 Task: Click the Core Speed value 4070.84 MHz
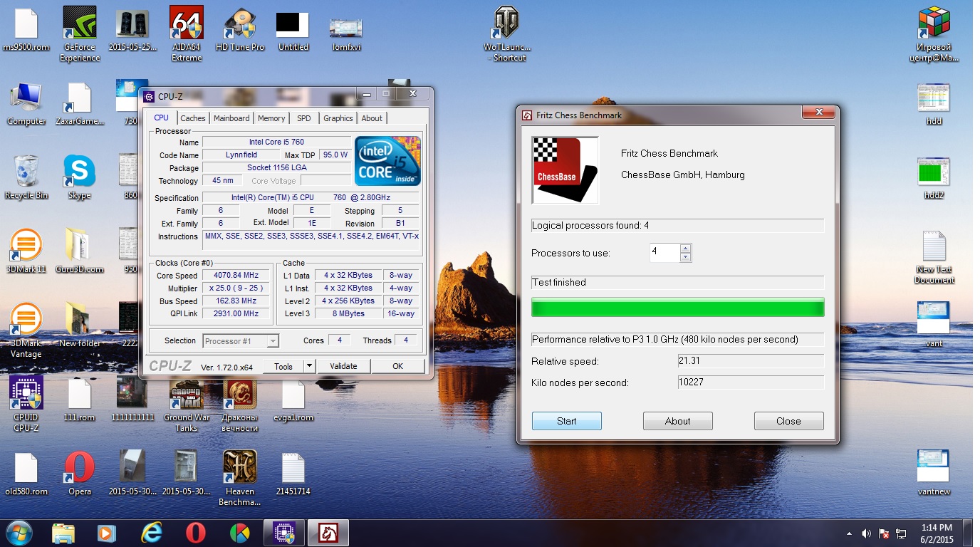coord(236,276)
